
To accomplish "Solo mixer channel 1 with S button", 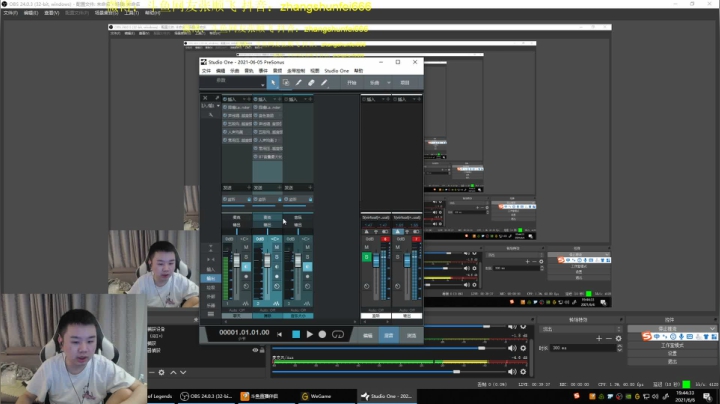I will tap(246, 257).
